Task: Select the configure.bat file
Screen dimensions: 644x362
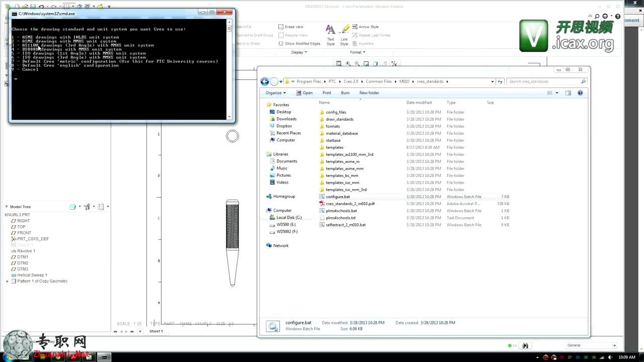Action: pos(338,197)
